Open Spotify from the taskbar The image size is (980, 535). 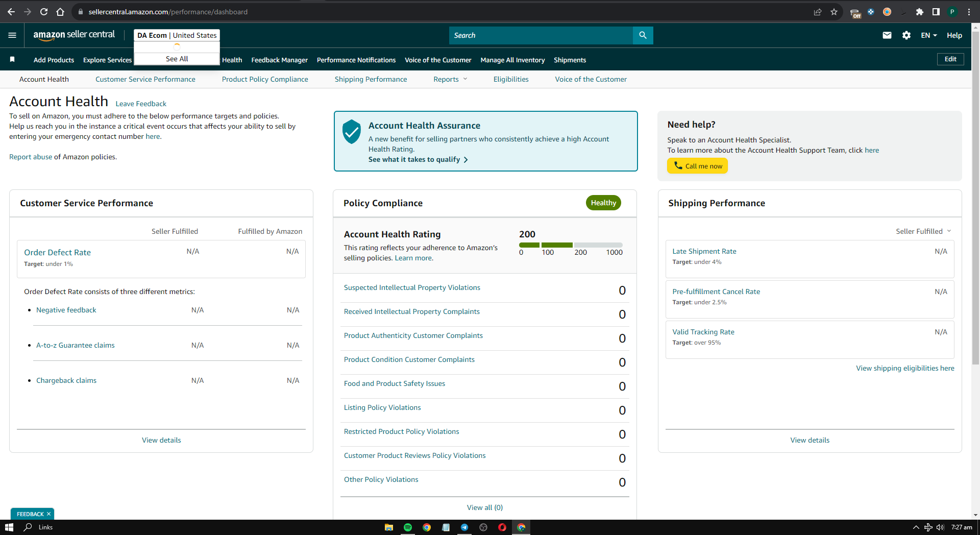click(408, 527)
